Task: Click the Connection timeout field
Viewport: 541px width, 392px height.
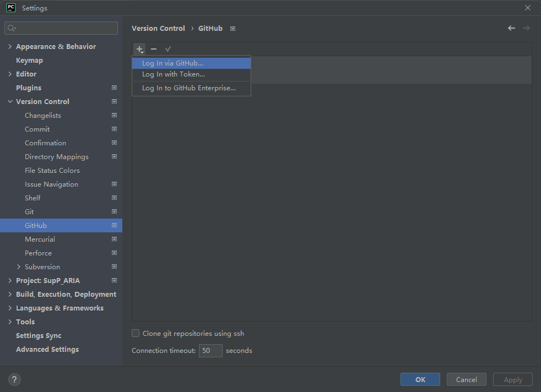Action: (210, 351)
